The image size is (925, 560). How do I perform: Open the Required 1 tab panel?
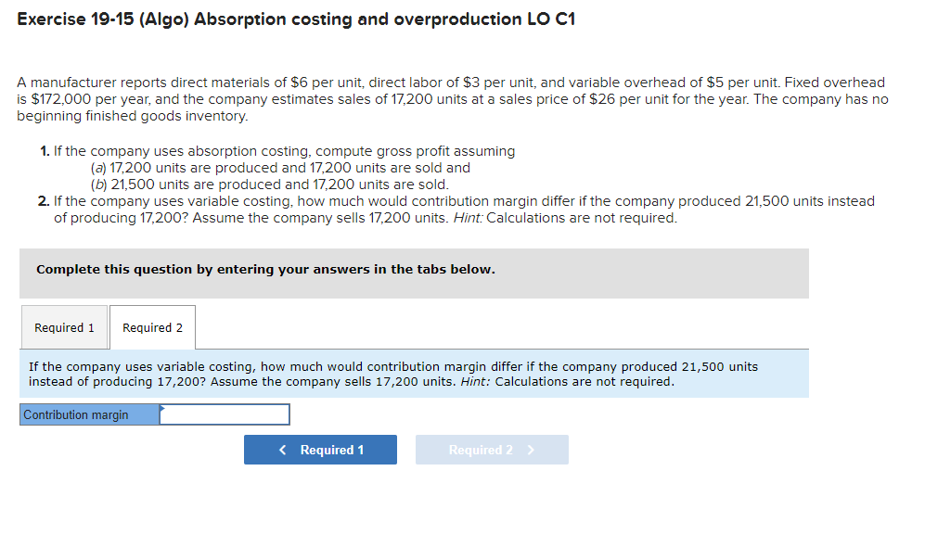64,327
